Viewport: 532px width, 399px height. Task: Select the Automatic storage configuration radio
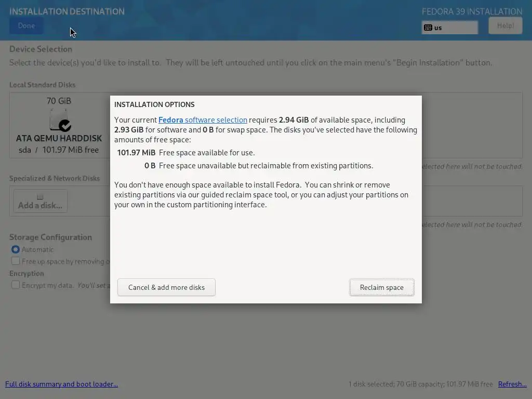point(15,249)
